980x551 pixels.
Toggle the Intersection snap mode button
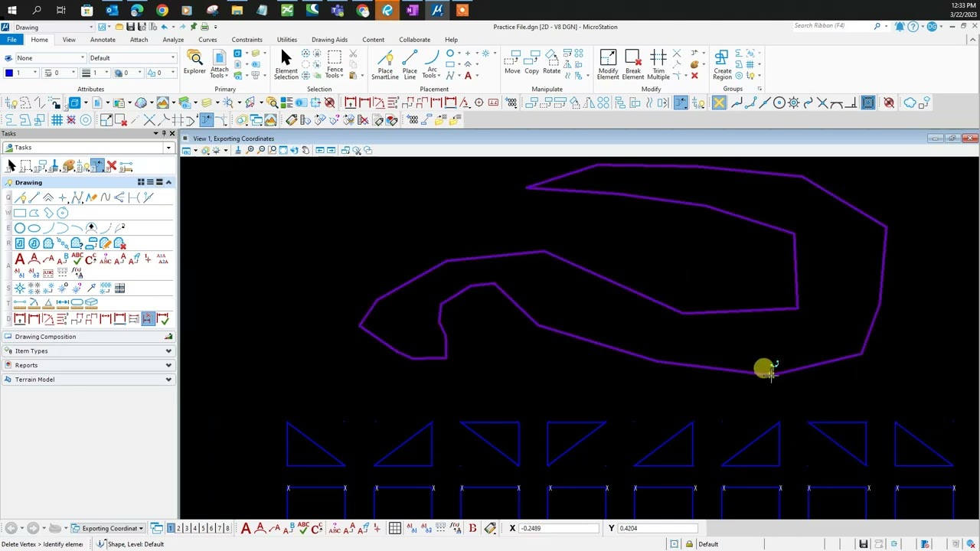point(822,103)
